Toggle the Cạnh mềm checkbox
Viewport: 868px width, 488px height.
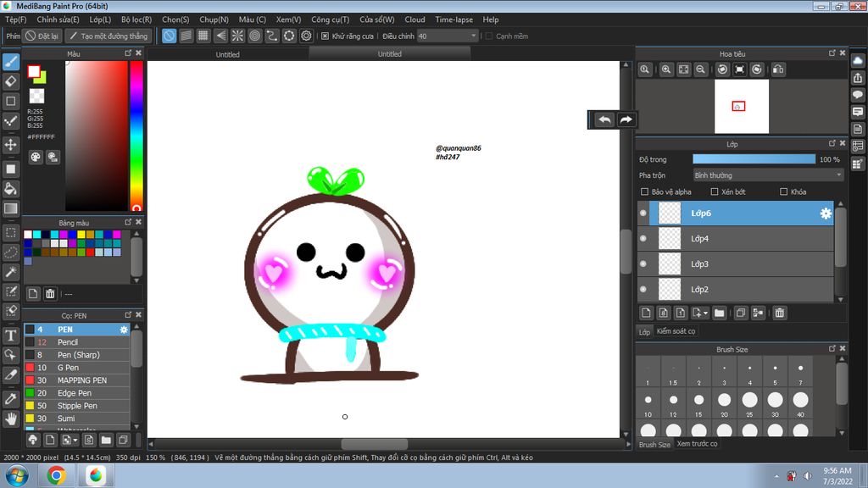click(x=489, y=36)
